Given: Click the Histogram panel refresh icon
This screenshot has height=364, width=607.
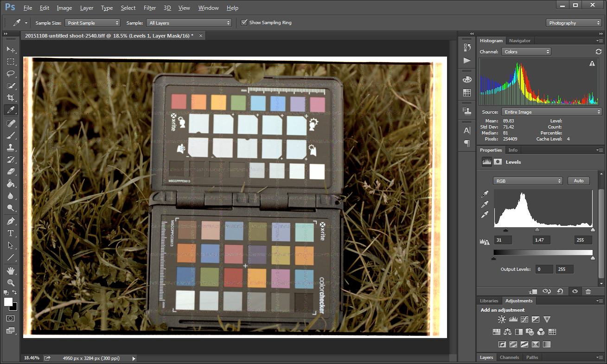Looking at the screenshot, I should tap(598, 51).
